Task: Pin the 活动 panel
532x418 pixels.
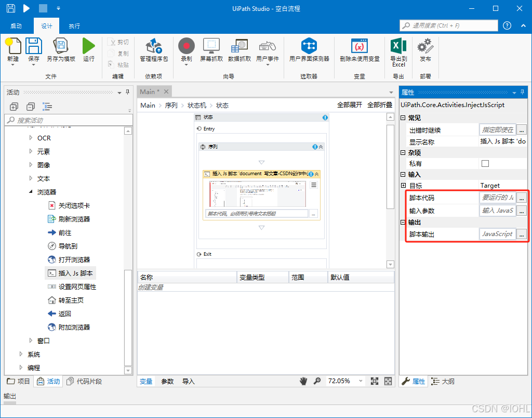Action: point(128,92)
